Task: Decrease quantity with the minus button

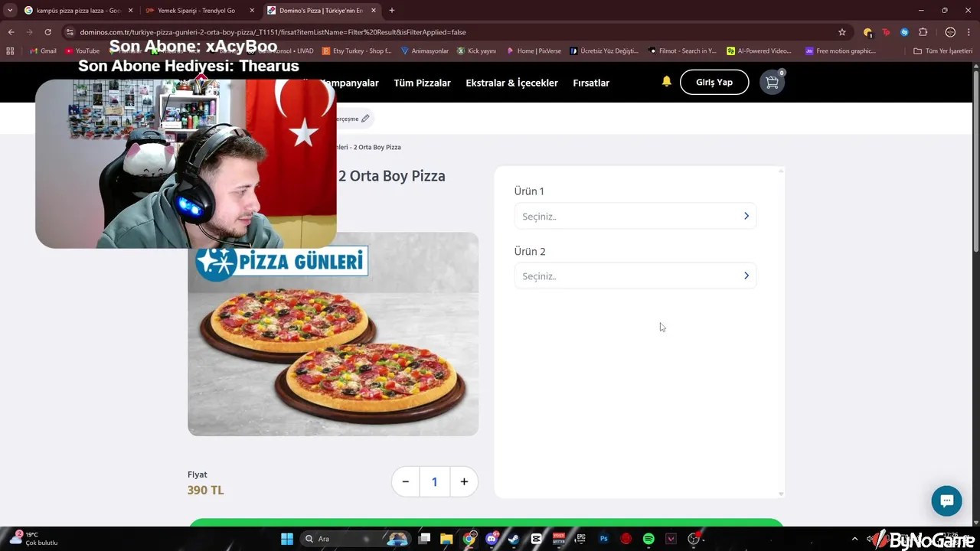Action: coord(406,481)
